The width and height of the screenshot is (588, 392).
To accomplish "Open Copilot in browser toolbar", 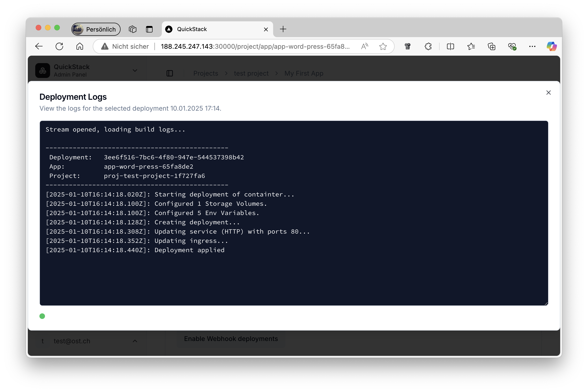I will coord(552,46).
